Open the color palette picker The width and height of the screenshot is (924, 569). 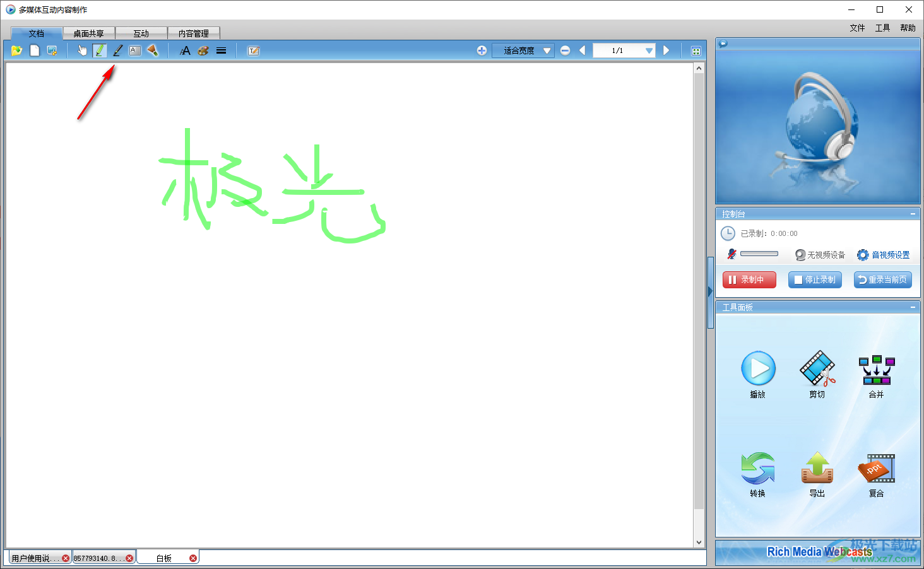203,50
